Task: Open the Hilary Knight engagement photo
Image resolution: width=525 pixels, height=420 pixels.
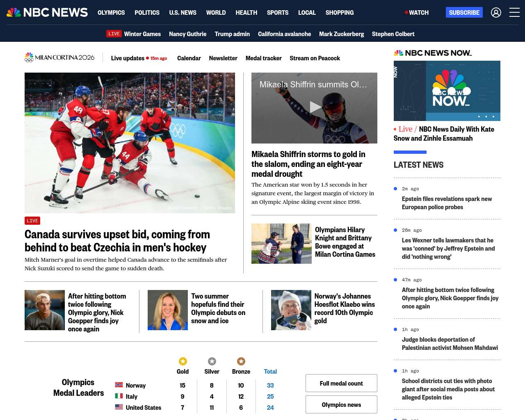Action: 281,244
